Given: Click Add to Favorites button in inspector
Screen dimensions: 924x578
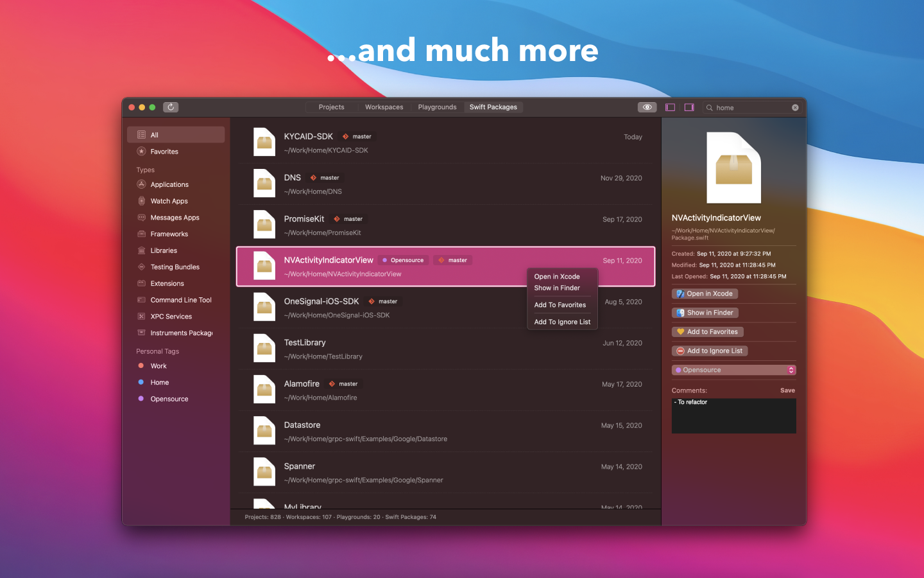Looking at the screenshot, I should (x=707, y=332).
